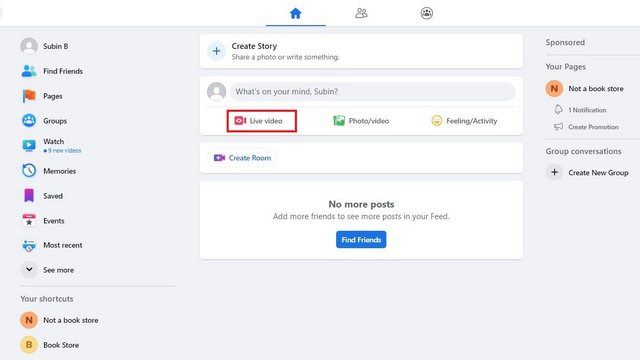Click the Your Pages heading
Image resolution: width=640 pixels, height=360 pixels.
coord(566,67)
